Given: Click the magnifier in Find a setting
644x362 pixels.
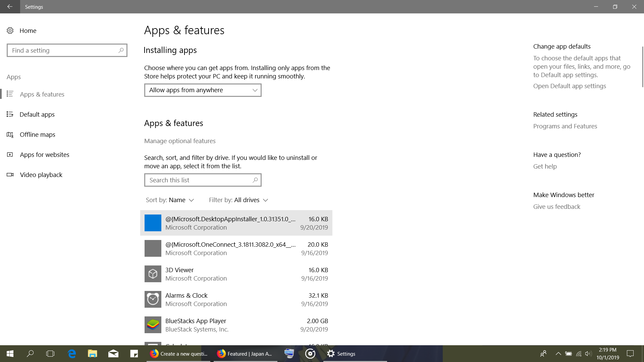Looking at the screenshot, I should [x=121, y=50].
